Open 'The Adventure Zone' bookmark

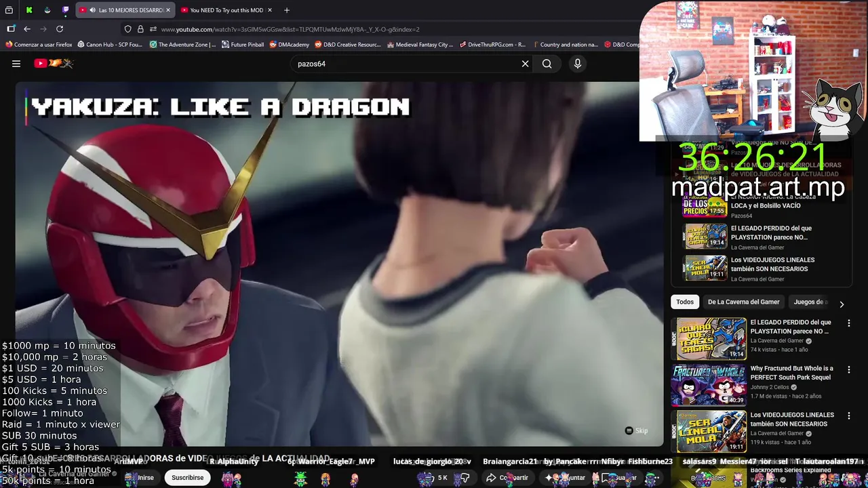click(x=182, y=45)
